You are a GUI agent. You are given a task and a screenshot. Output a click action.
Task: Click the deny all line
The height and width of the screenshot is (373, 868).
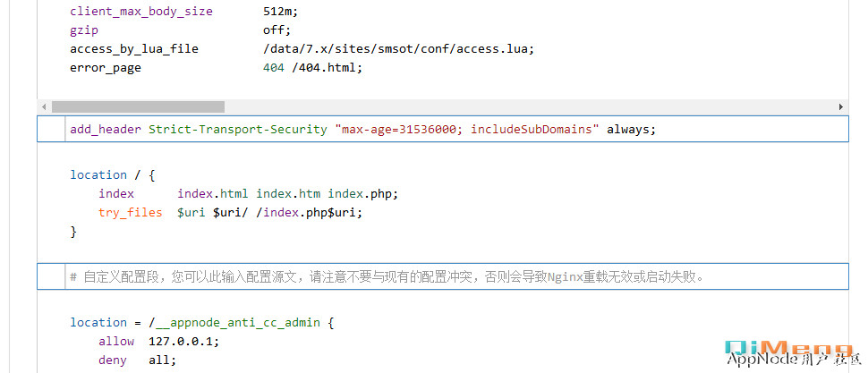[138, 360]
